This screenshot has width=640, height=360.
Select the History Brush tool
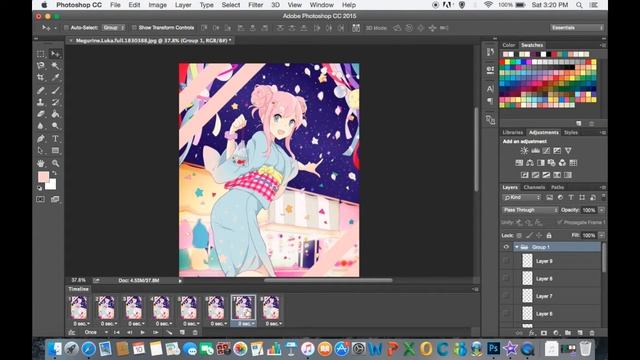click(55, 102)
